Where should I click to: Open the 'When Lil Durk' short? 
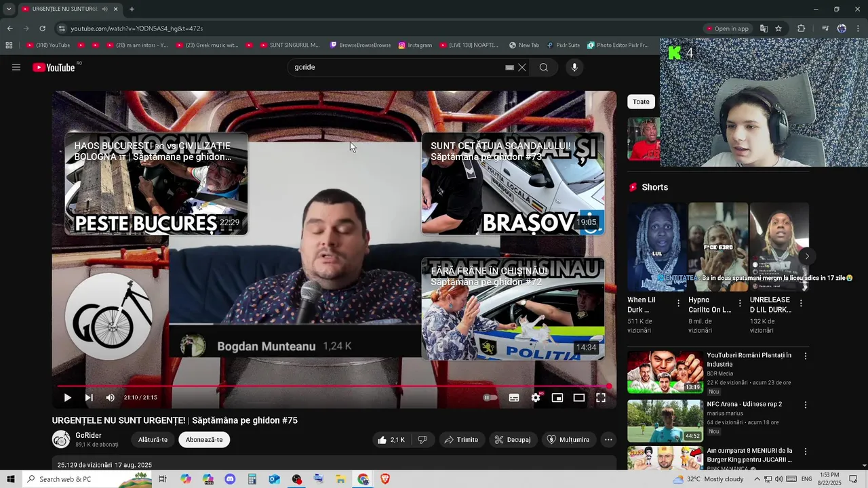656,247
